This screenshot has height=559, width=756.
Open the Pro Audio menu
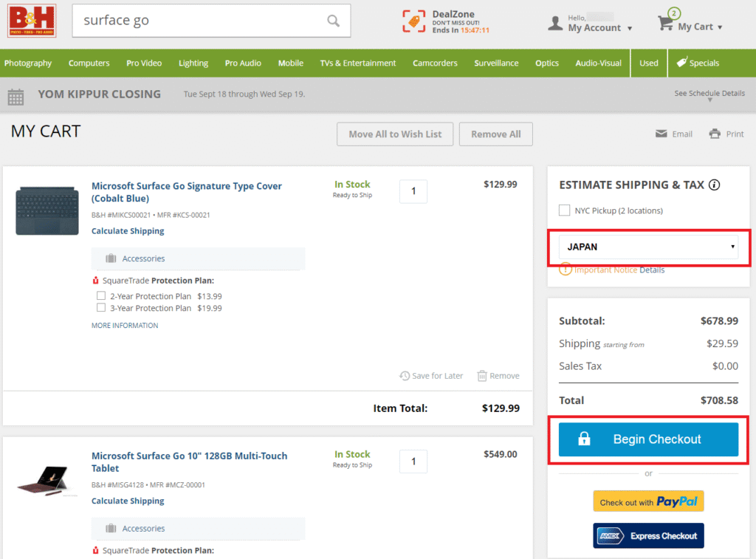[243, 63]
